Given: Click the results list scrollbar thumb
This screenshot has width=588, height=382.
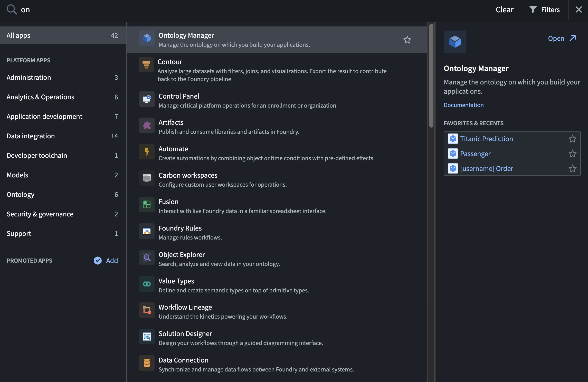Looking at the screenshot, I should click(431, 75).
